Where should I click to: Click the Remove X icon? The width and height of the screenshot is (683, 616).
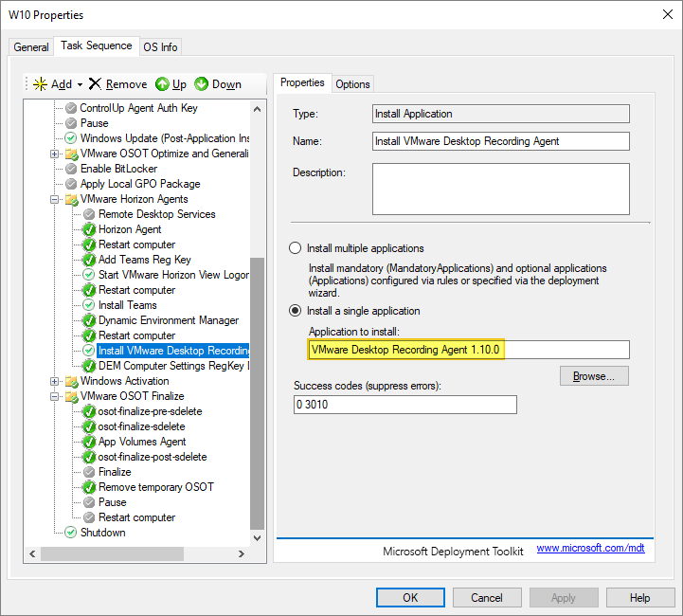[x=95, y=84]
